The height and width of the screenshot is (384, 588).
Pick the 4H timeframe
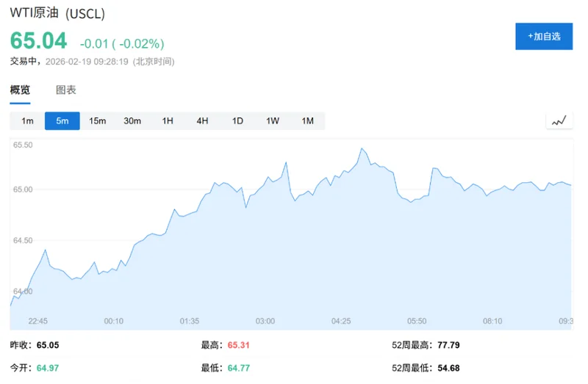[x=202, y=121]
